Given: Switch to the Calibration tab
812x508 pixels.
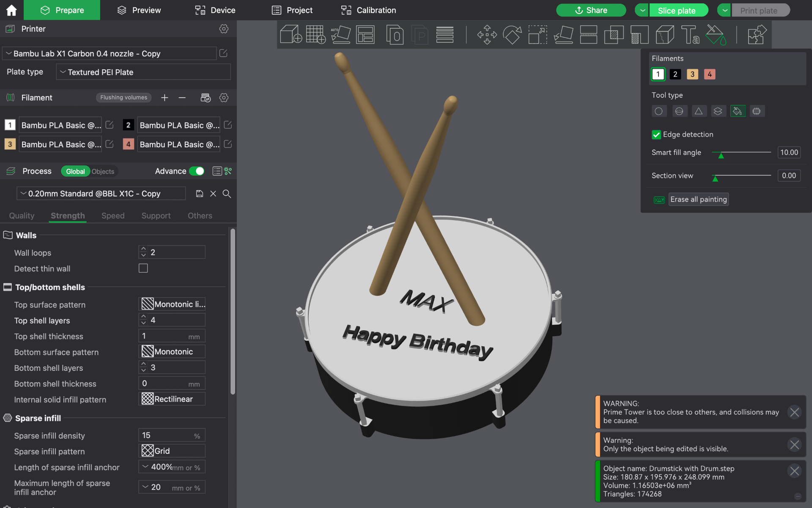Looking at the screenshot, I should click(368, 10).
